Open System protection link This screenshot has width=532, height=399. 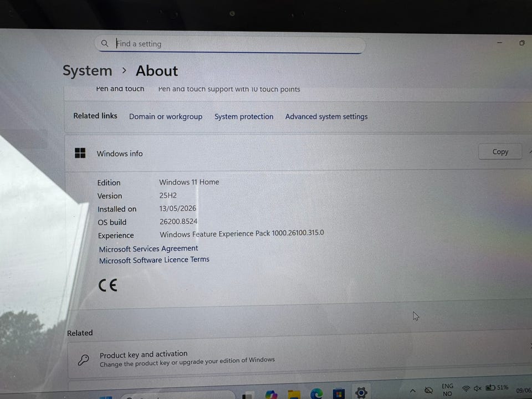coord(244,116)
